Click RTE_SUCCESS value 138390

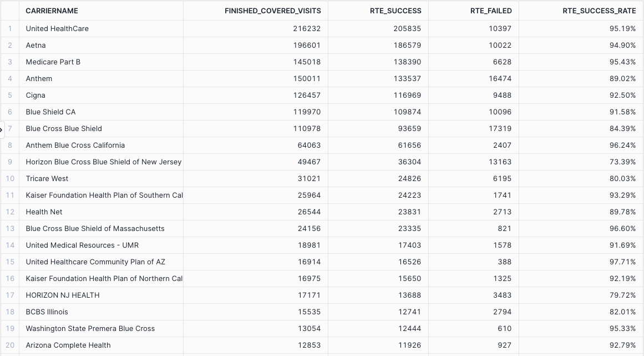(x=408, y=62)
